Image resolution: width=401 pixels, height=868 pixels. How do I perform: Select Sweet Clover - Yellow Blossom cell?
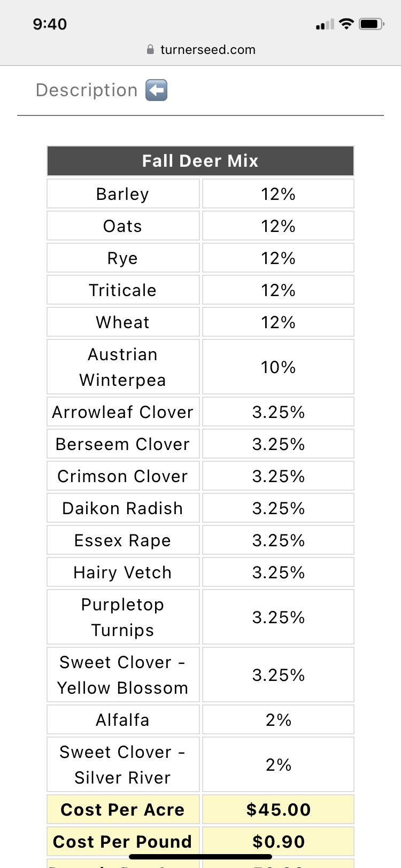click(x=122, y=675)
